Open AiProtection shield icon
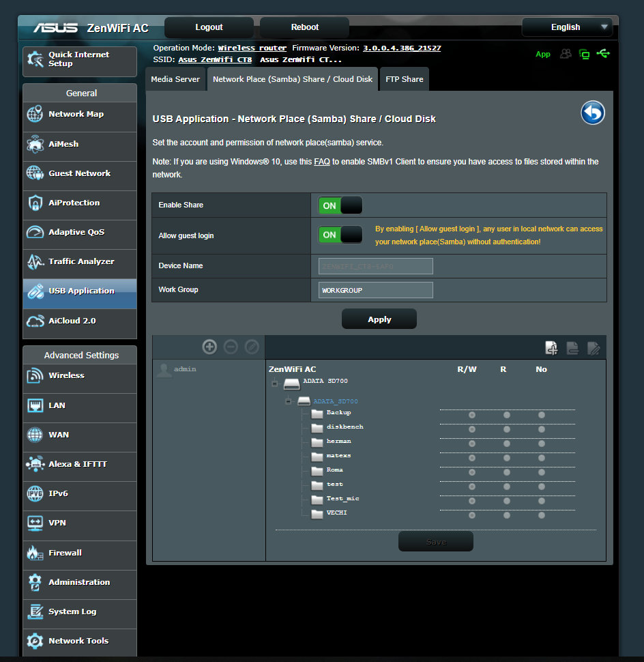The width and height of the screenshot is (644, 662). [x=35, y=203]
